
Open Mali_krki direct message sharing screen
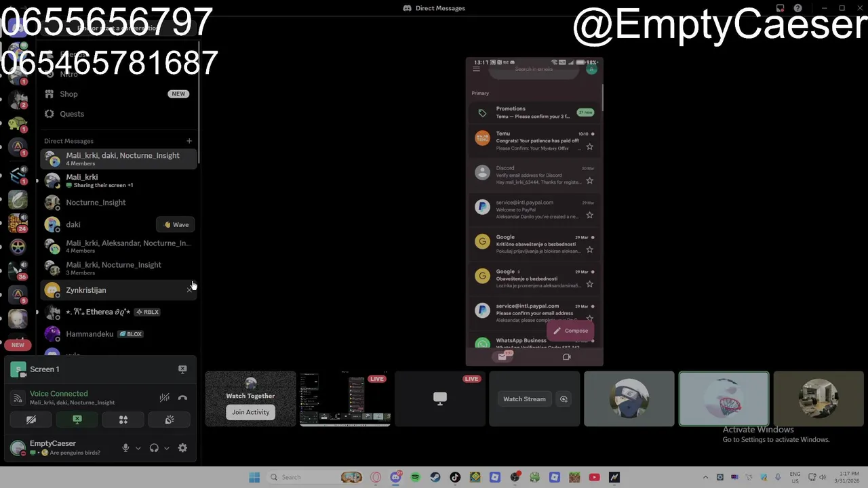coord(119,180)
